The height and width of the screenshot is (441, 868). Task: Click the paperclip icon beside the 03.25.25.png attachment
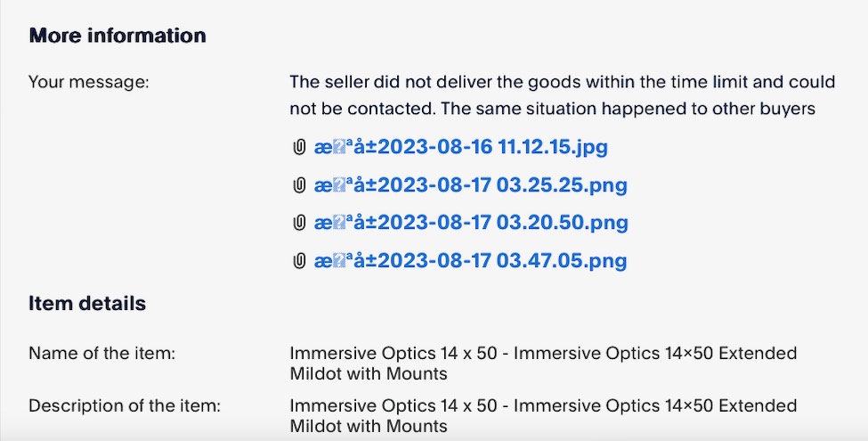point(299,185)
